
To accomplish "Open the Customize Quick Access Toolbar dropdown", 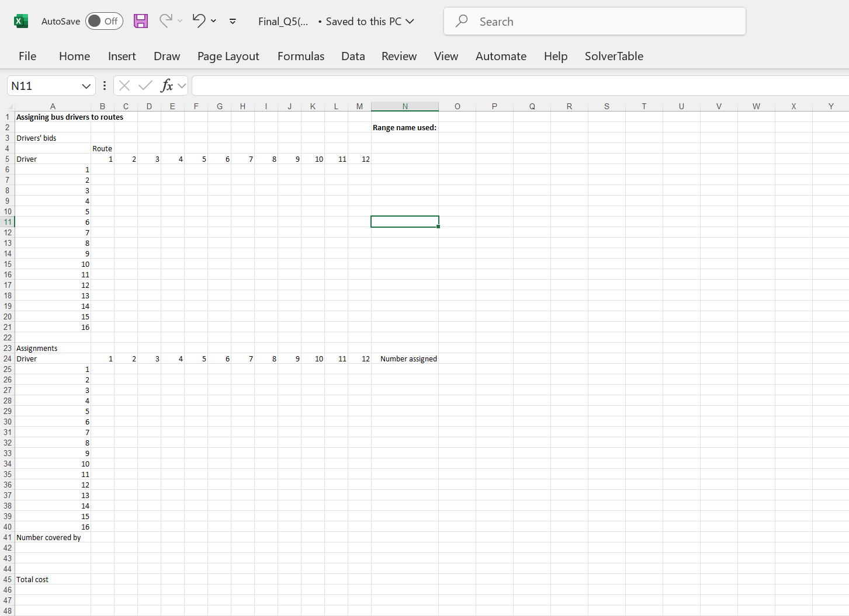I will coord(233,21).
